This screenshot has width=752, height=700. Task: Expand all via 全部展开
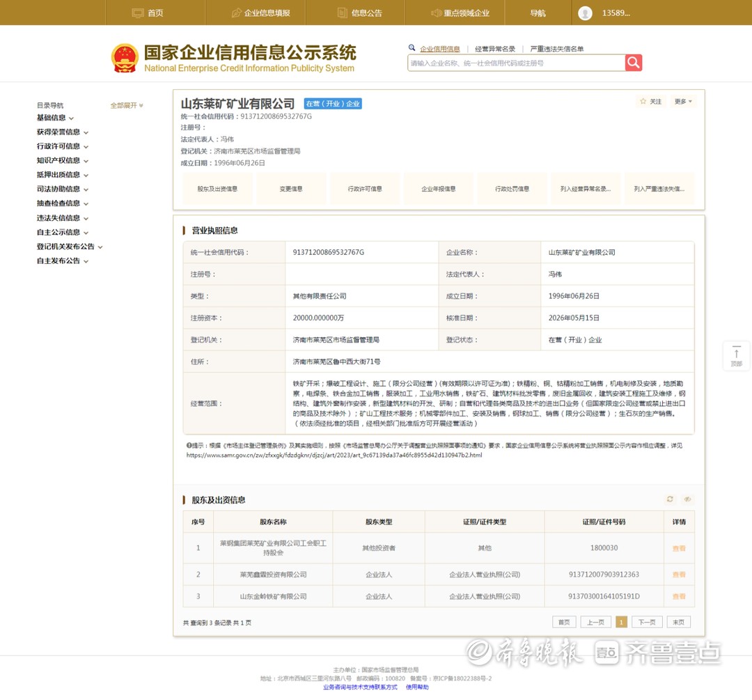tap(127, 105)
